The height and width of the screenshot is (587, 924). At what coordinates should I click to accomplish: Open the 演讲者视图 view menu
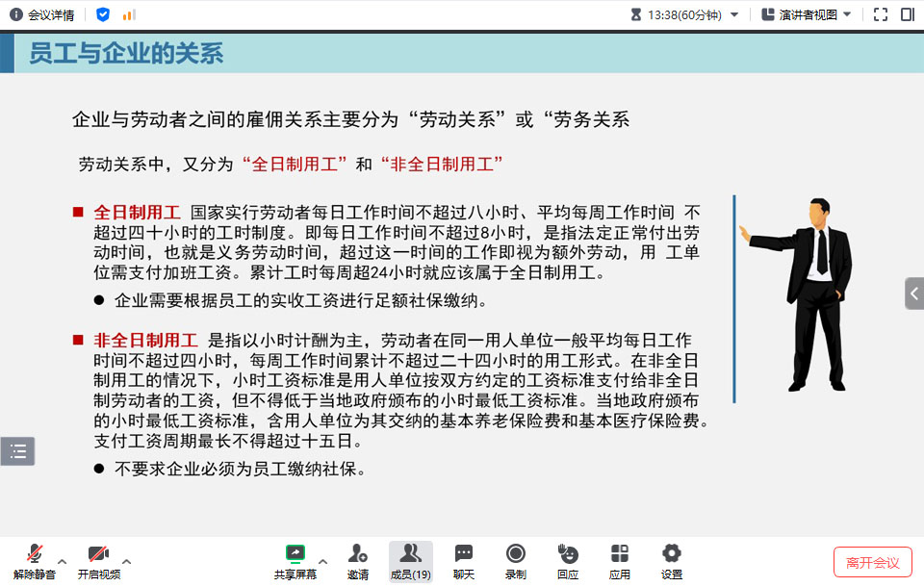pos(807,14)
